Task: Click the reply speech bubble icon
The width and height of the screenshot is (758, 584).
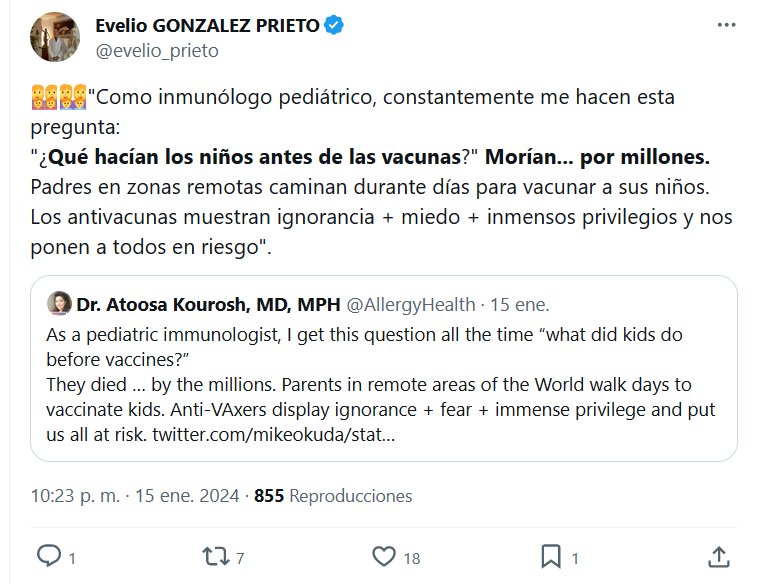Action: 49,556
